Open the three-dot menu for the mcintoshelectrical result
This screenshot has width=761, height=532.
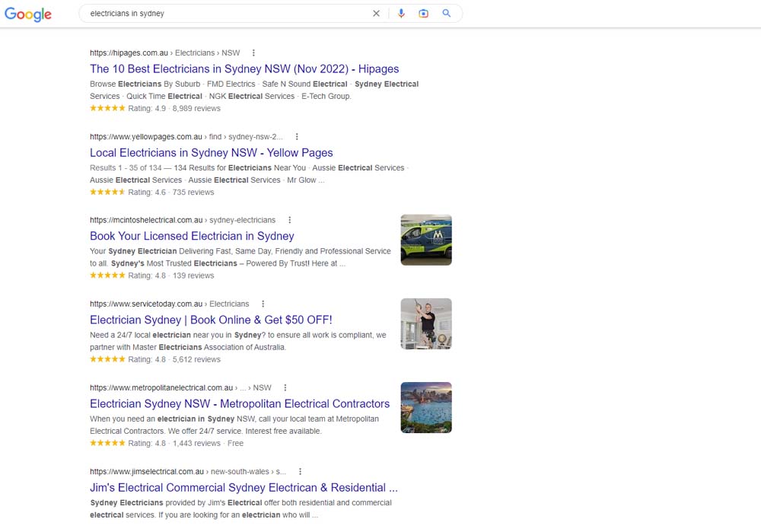pos(290,220)
